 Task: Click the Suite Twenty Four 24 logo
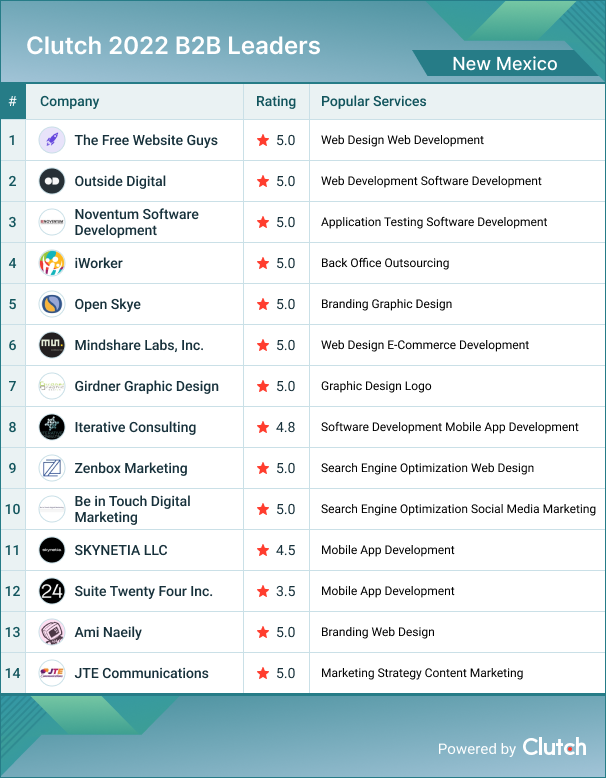coord(52,591)
